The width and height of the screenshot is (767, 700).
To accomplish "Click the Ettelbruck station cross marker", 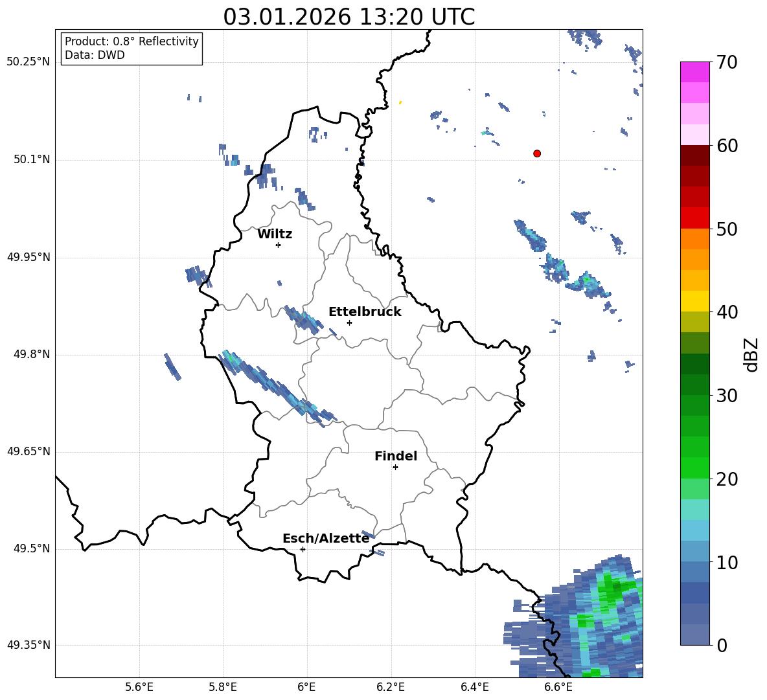I will [x=349, y=322].
